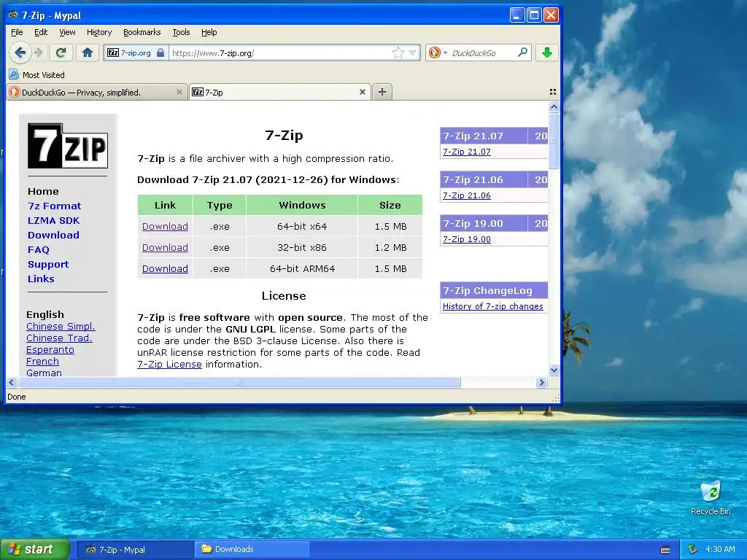Image resolution: width=747 pixels, height=560 pixels.
Task: Open the 7-Zip 19.00 news link
Action: pos(466,239)
